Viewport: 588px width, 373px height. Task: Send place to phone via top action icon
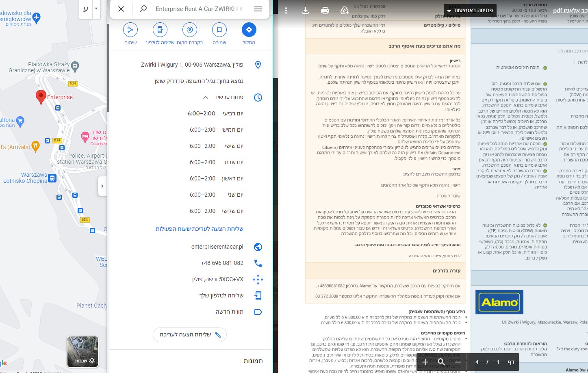coord(160,30)
